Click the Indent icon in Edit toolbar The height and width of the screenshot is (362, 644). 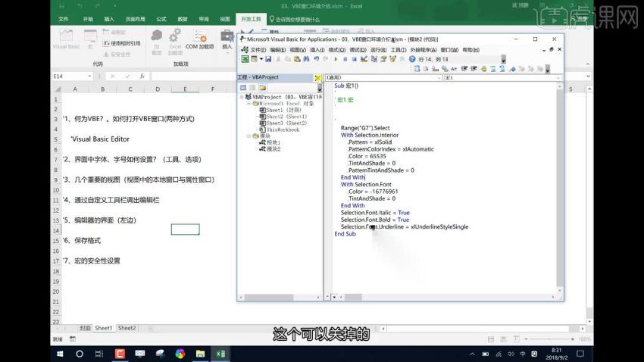point(464,69)
